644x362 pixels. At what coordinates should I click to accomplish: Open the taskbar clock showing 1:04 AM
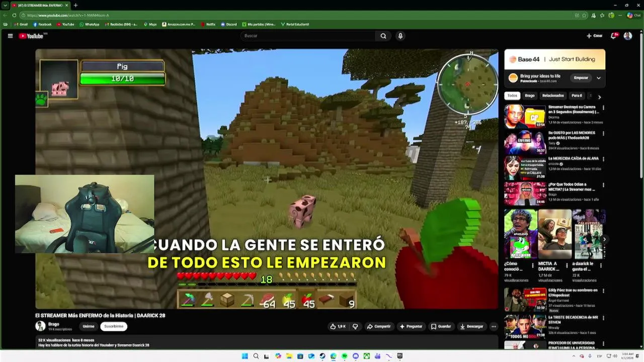pyautogui.click(x=627, y=355)
